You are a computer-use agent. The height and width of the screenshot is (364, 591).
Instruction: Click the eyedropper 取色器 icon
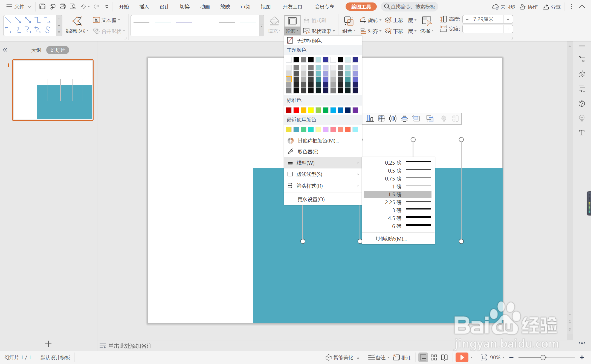(x=291, y=151)
